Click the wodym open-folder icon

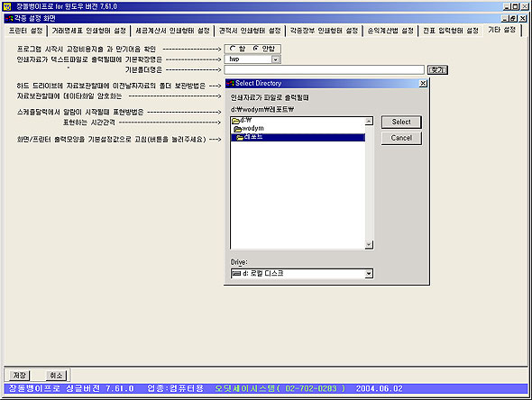click(238, 129)
